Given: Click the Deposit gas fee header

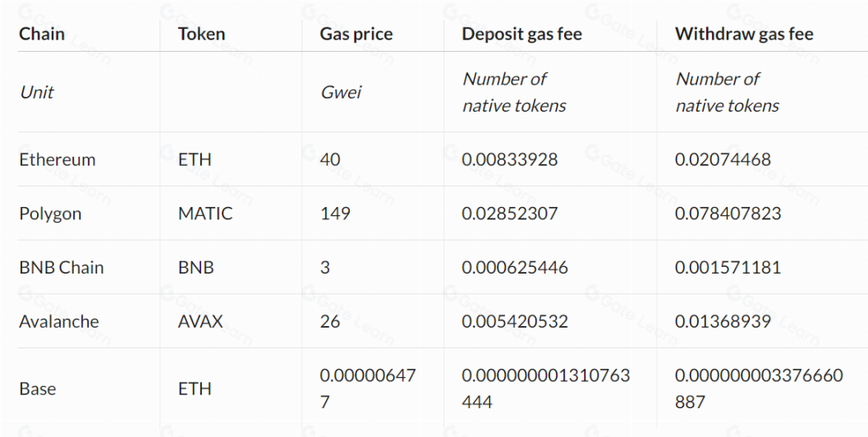Looking at the screenshot, I should coord(521,34).
